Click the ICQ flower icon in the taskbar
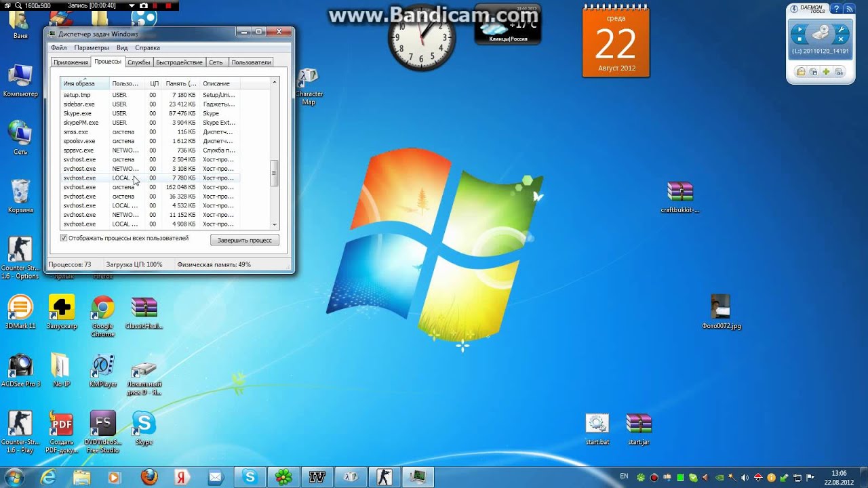 coord(283,477)
